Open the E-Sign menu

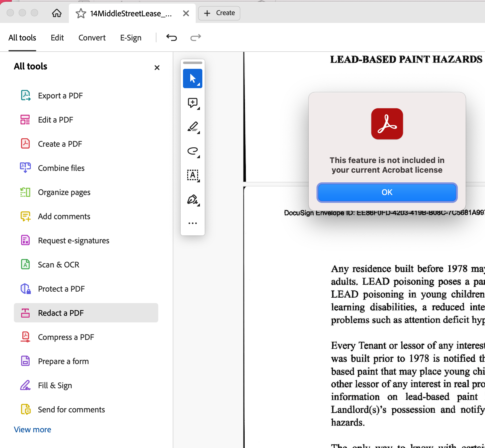(130, 37)
